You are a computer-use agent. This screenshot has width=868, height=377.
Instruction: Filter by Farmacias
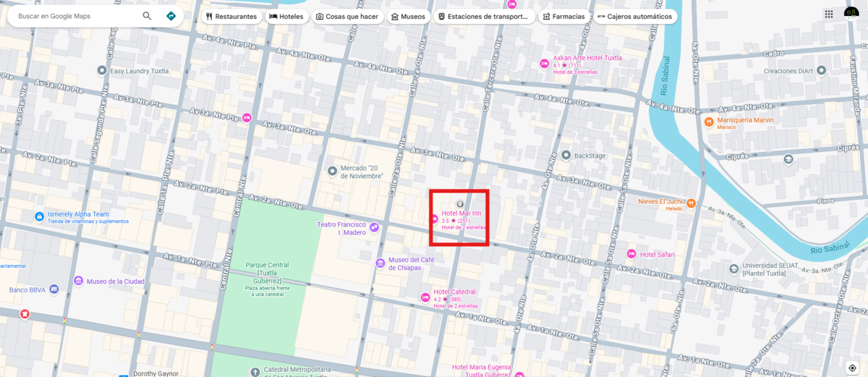(563, 17)
